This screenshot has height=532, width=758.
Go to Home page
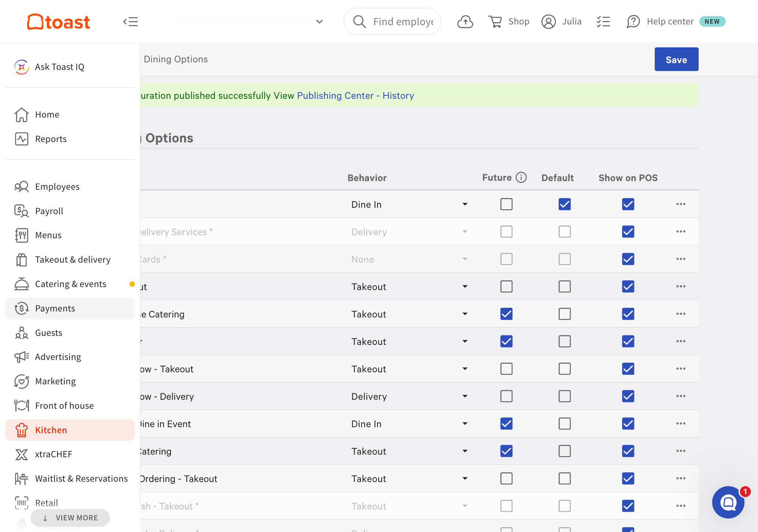point(70,115)
